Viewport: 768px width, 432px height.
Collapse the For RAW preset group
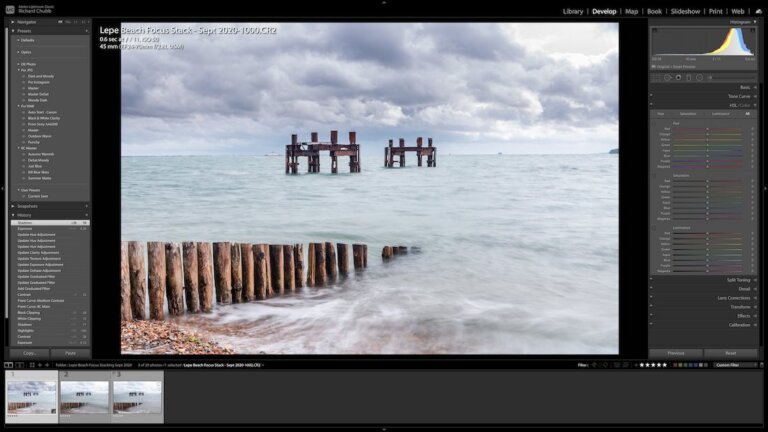[x=19, y=106]
